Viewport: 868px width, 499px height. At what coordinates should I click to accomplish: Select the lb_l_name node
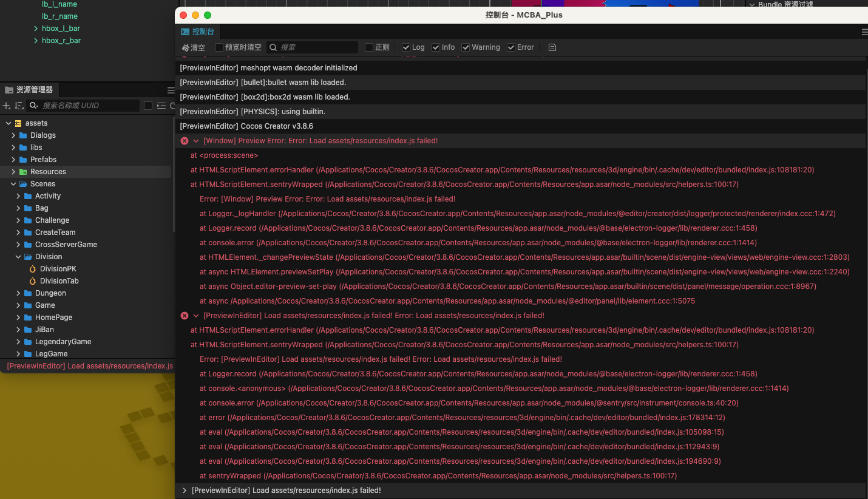pos(59,4)
